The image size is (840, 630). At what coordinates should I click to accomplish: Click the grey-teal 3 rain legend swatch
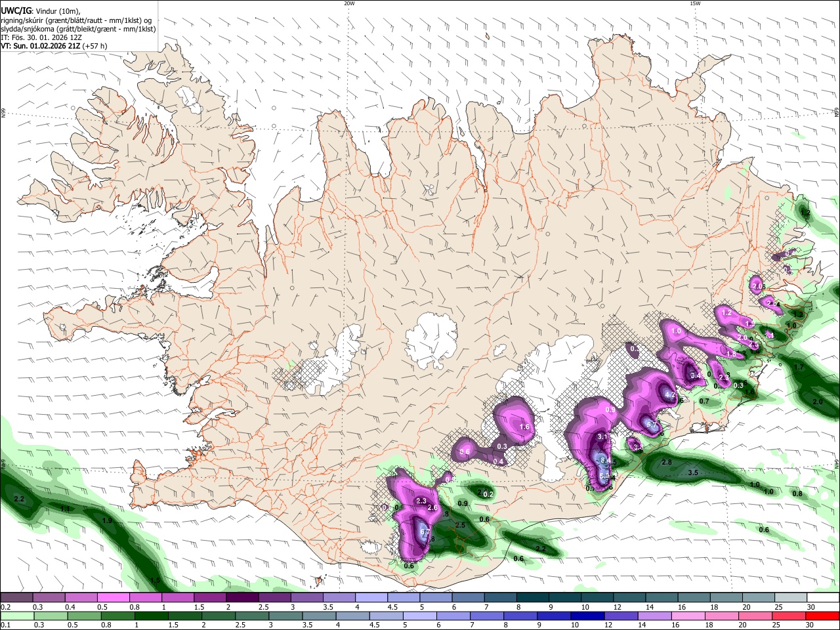[287, 616]
